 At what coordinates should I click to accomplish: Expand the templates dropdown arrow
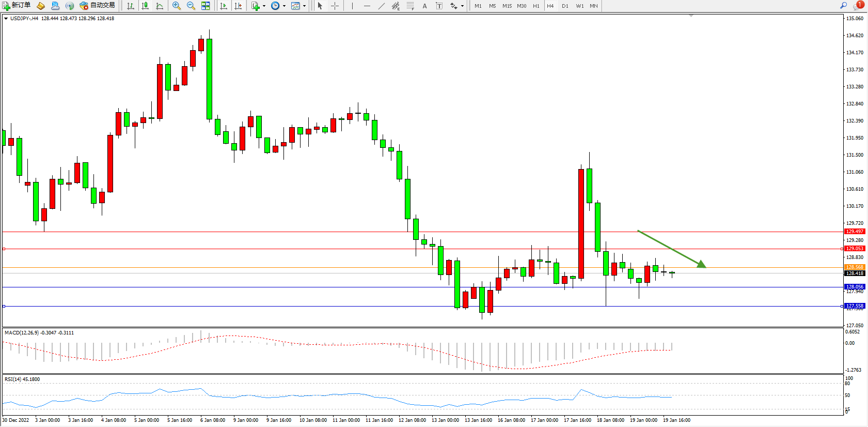(304, 6)
